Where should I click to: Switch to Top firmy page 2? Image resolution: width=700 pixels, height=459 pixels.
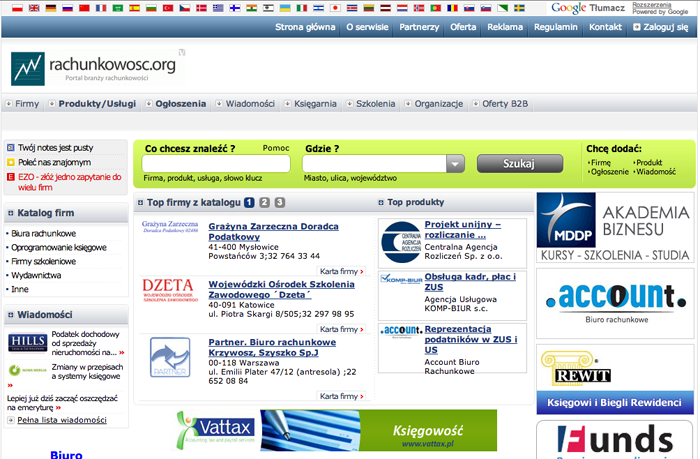click(x=265, y=203)
